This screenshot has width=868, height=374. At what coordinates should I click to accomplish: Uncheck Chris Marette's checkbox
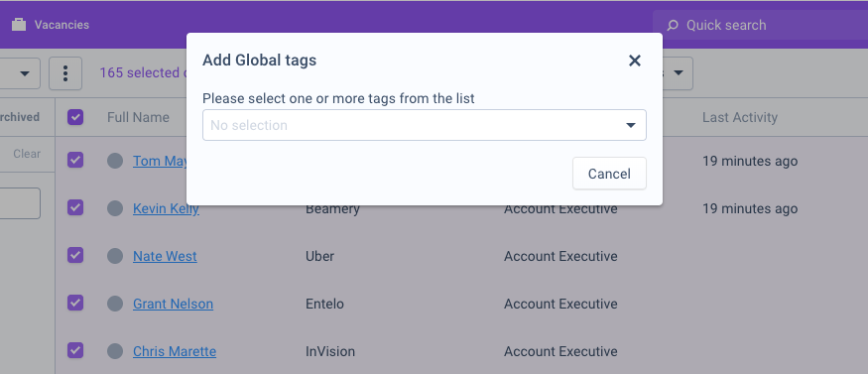coord(75,350)
